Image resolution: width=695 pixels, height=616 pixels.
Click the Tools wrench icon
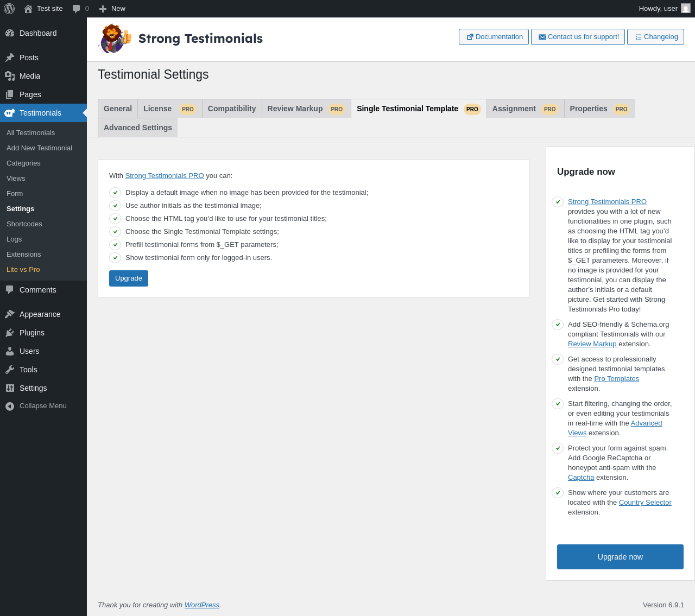point(10,370)
